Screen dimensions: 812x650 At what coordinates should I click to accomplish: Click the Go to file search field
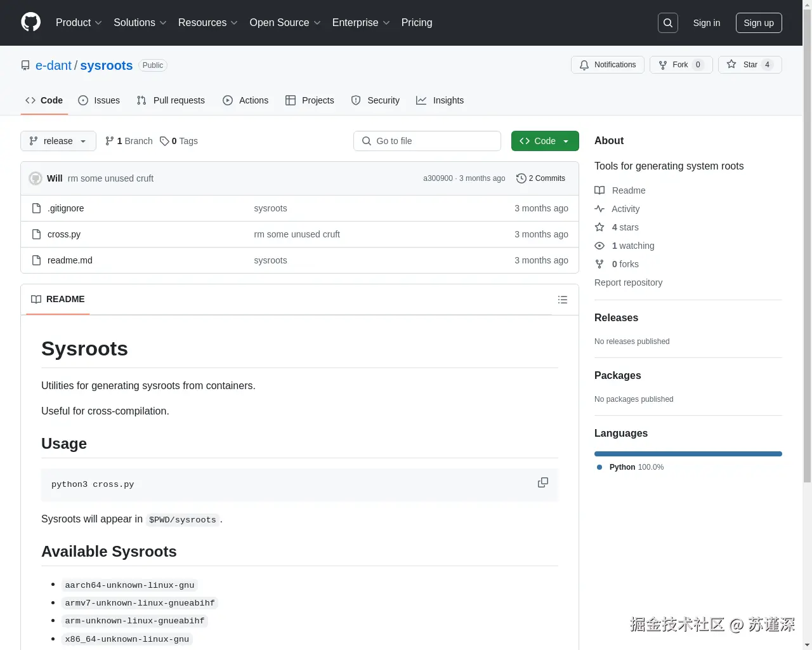(427, 141)
